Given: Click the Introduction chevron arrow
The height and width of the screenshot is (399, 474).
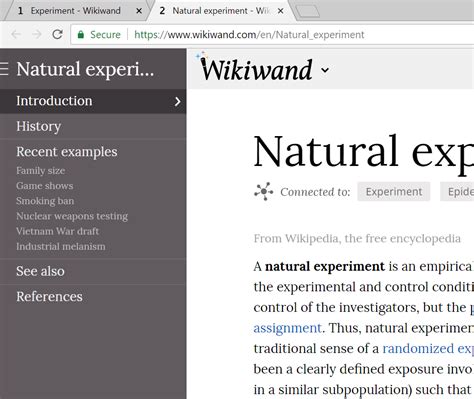Looking at the screenshot, I should click(x=178, y=101).
